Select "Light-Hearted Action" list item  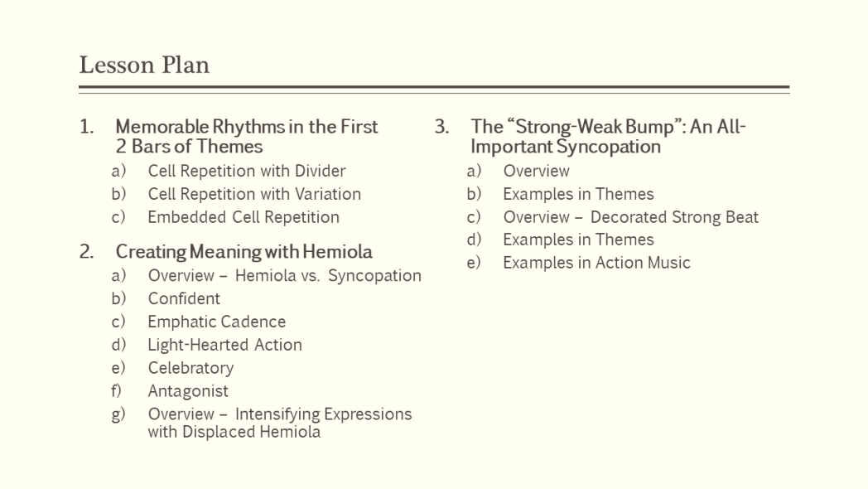tap(224, 346)
